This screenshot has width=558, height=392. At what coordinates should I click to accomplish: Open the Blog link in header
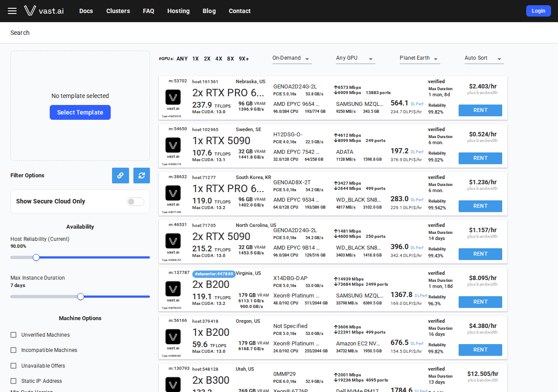(x=209, y=11)
